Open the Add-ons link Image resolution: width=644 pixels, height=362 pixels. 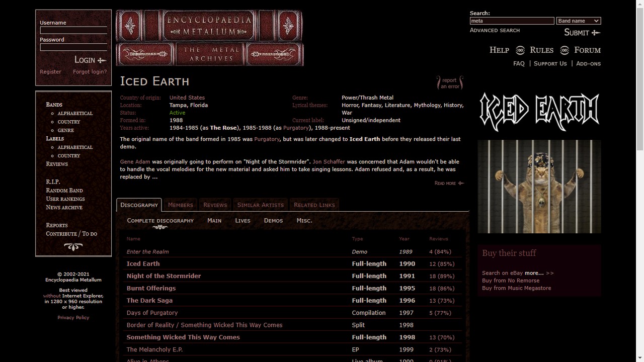click(x=588, y=63)
